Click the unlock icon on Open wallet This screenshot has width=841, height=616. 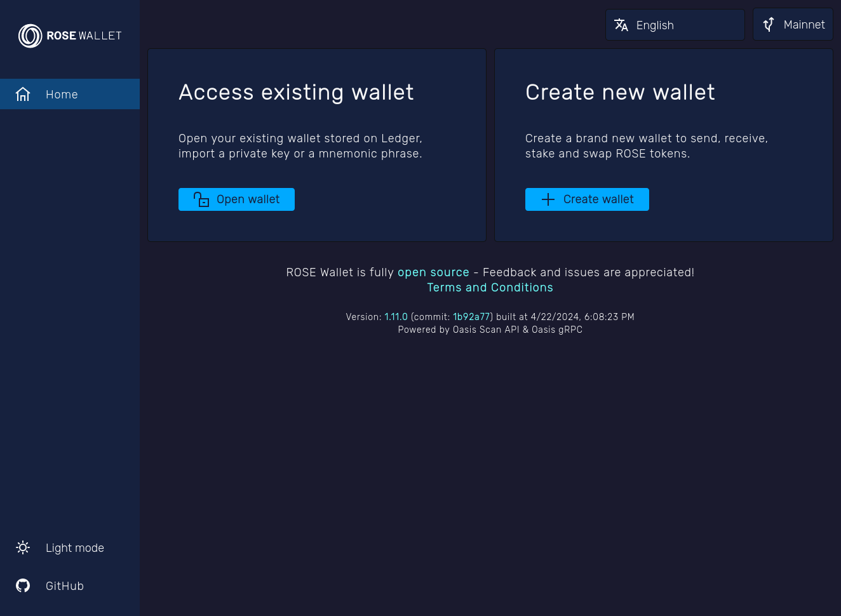click(x=201, y=199)
